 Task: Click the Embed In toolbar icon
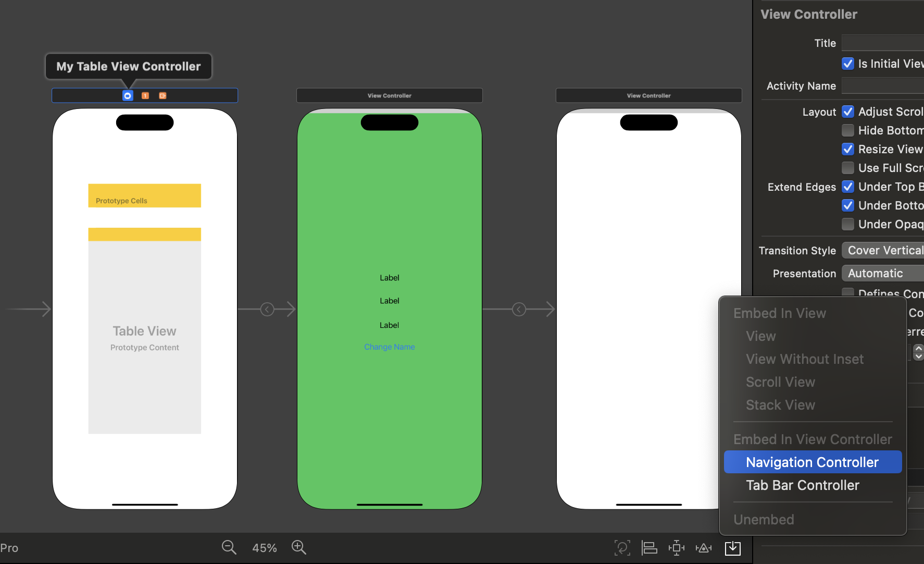tap(733, 548)
